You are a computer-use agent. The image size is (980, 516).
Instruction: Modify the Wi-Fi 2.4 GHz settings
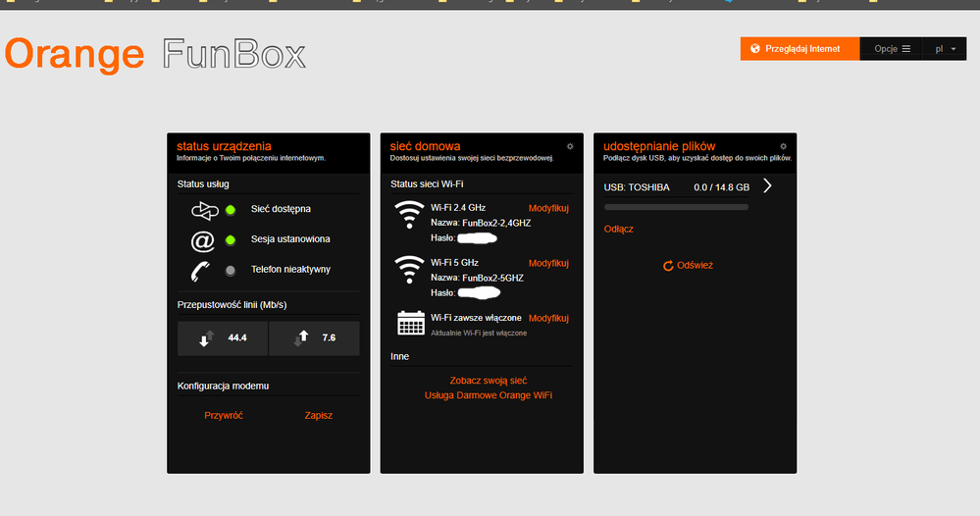548,208
